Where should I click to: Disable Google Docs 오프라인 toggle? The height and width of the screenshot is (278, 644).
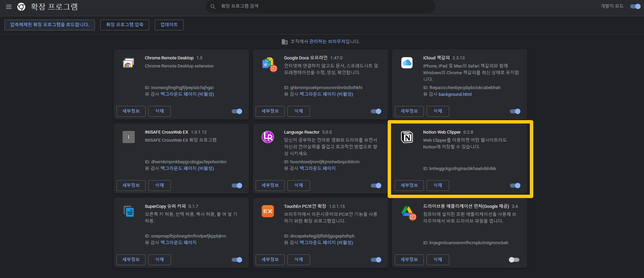point(376,111)
